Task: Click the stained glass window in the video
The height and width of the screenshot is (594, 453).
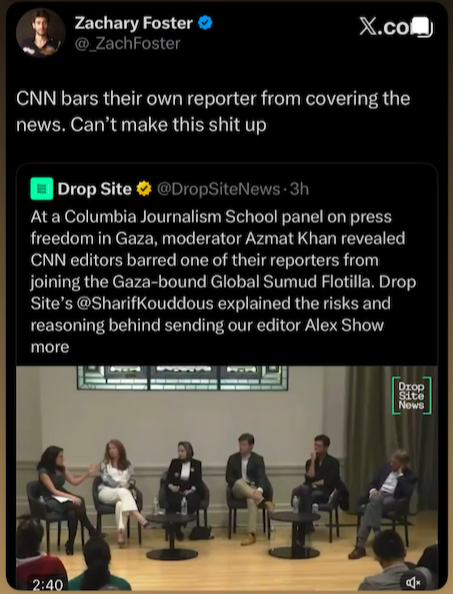Action: tap(182, 378)
